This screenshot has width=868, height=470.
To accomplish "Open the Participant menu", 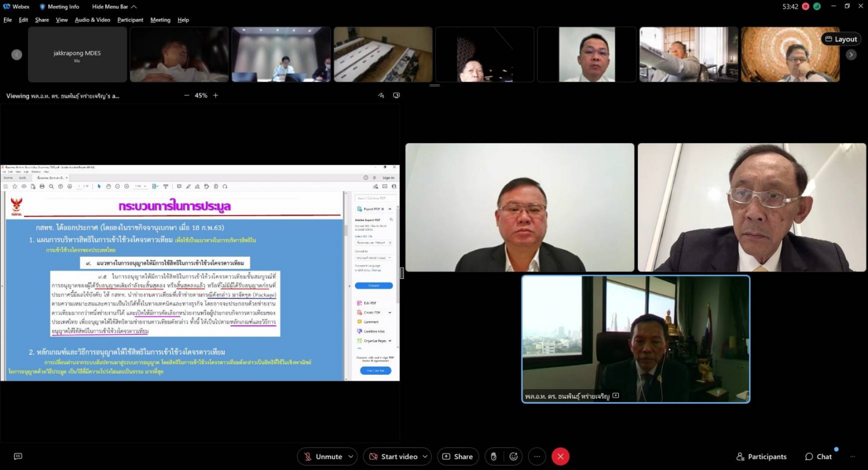I will [x=130, y=20].
